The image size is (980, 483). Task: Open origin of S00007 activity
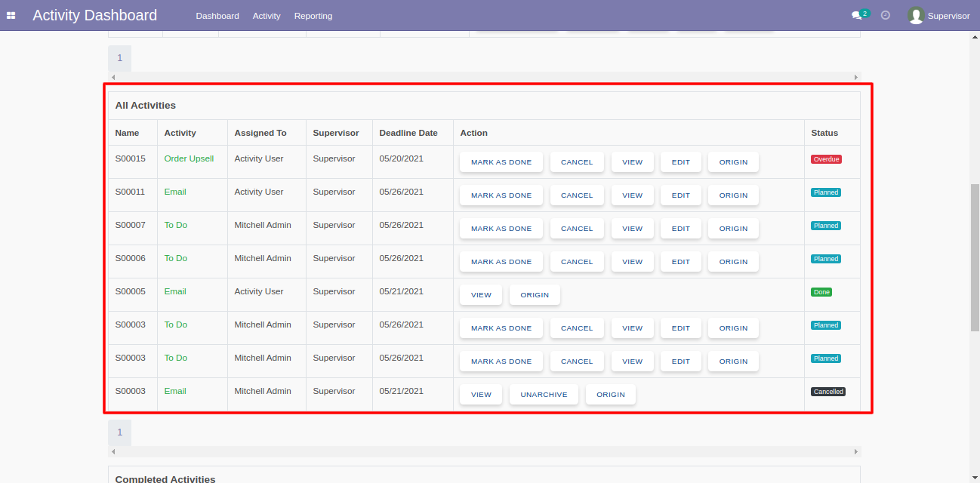tap(733, 229)
